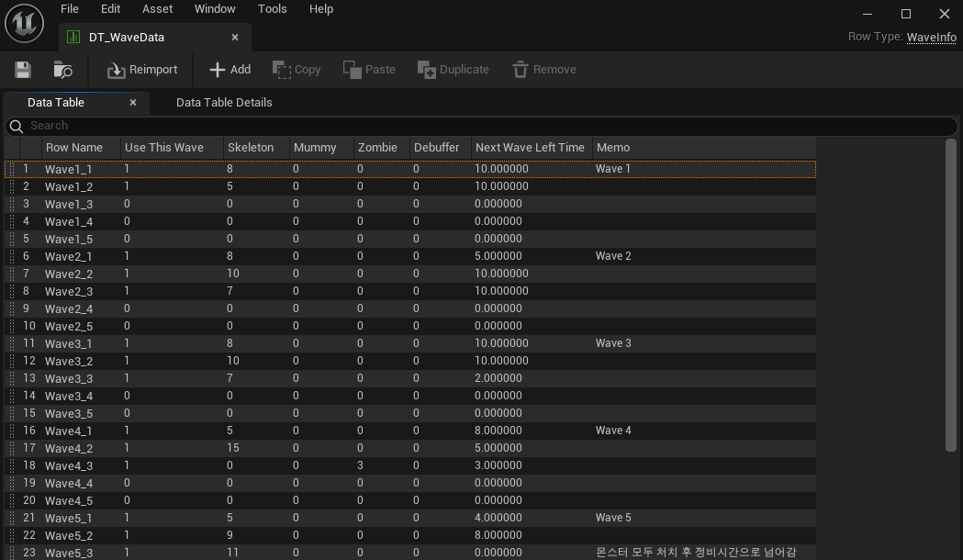Open the Asset menu
The image size is (963, 560).
coord(157,8)
